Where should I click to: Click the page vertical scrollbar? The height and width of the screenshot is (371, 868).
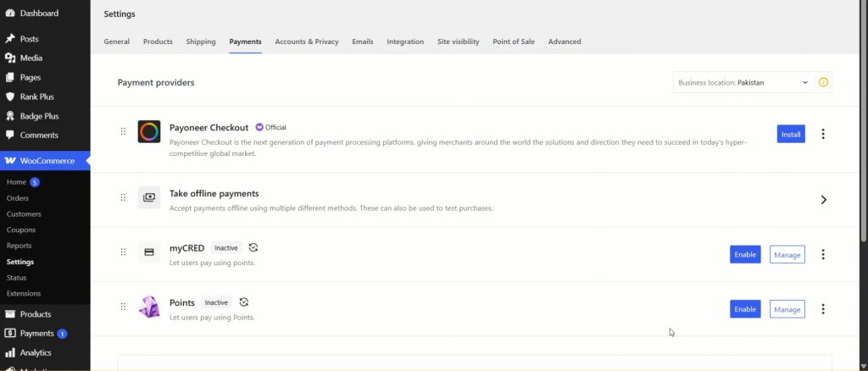[864, 122]
